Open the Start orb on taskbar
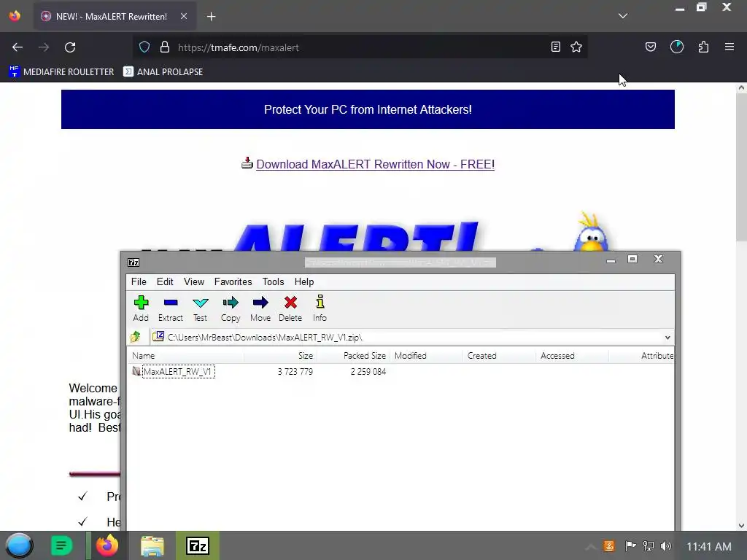The height and width of the screenshot is (560, 747). (19, 545)
